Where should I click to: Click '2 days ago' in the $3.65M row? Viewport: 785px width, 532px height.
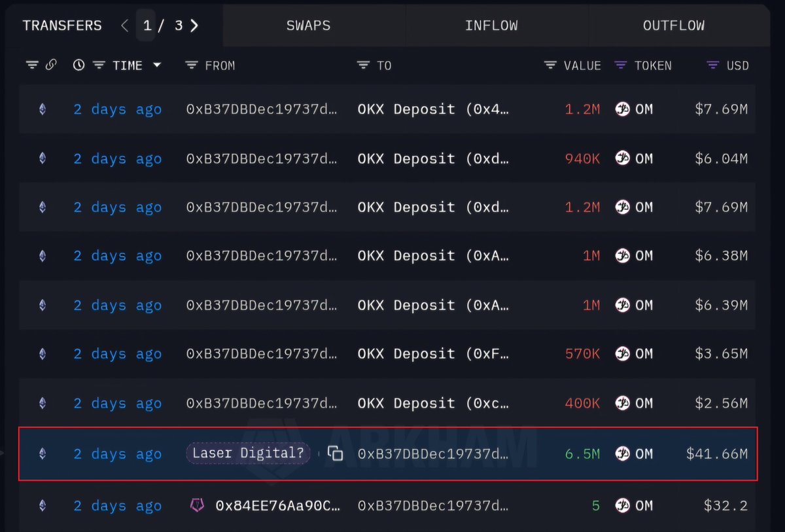point(117,354)
